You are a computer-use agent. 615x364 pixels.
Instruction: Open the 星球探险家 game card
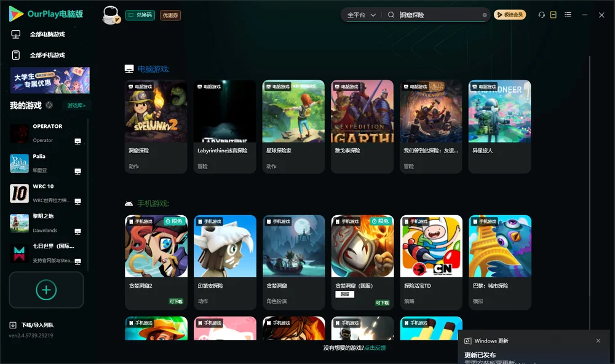[x=293, y=127]
